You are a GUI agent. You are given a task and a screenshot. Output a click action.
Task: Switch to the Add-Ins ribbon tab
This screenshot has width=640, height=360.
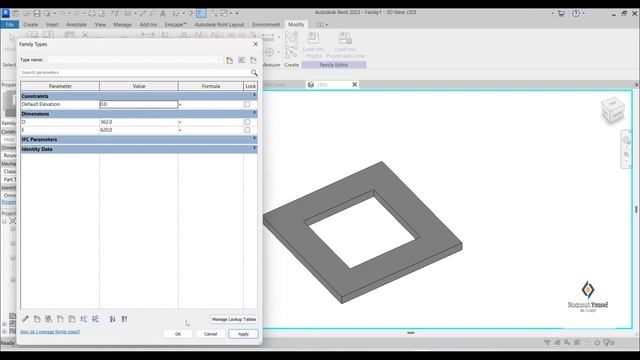pos(148,25)
